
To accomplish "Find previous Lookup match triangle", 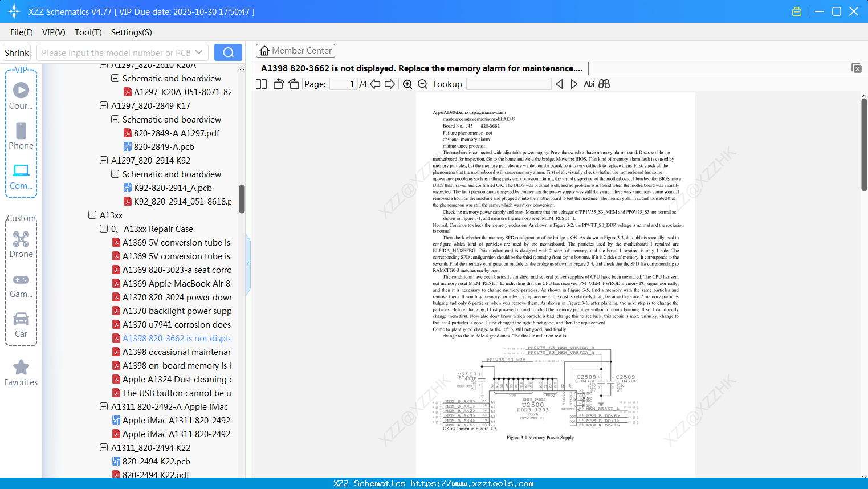I will click(559, 84).
